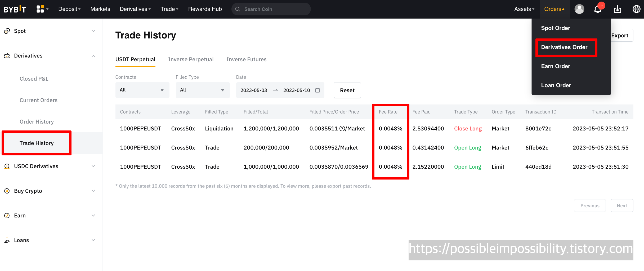644x271 pixels.
Task: Click the Derivatives sidebar icon
Action: 7,56
